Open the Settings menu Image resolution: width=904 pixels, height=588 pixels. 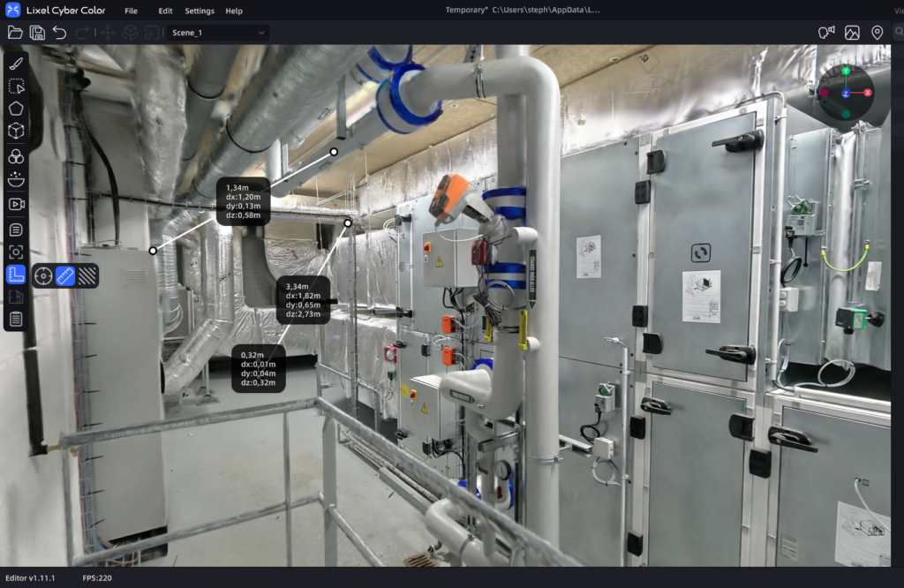pos(200,11)
